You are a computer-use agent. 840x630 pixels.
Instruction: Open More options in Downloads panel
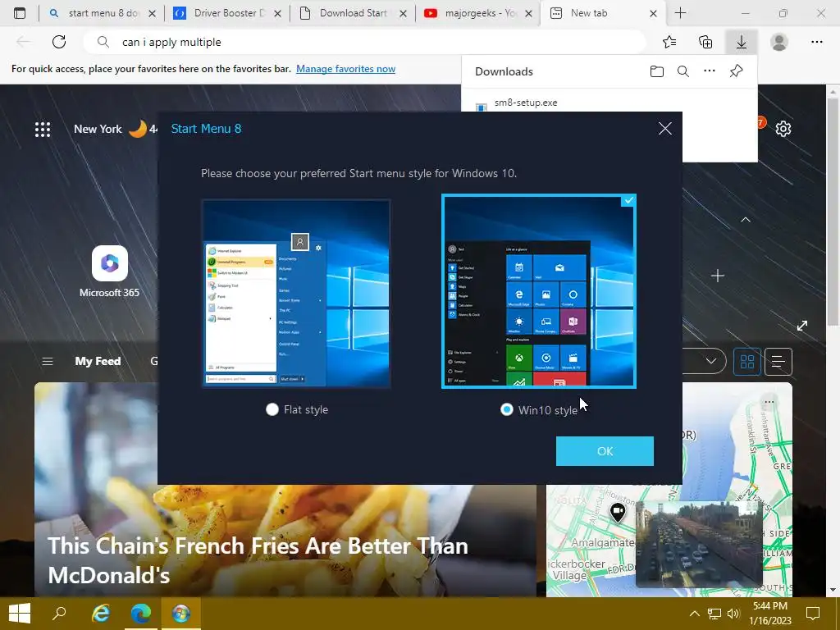coord(710,71)
